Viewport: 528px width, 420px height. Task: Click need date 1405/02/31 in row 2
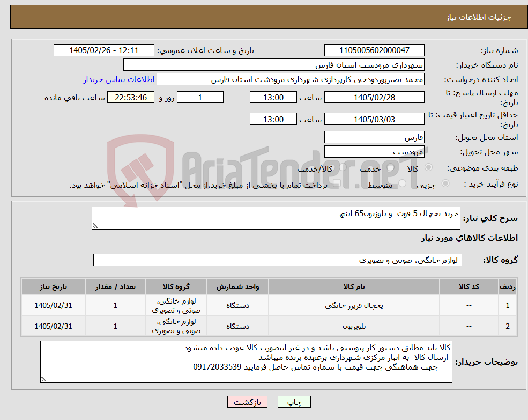53,326
